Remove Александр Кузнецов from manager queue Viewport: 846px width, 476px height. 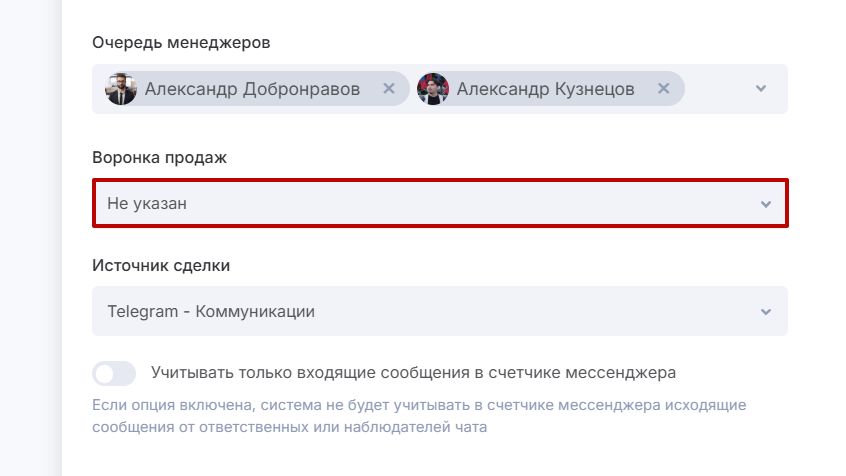[663, 89]
